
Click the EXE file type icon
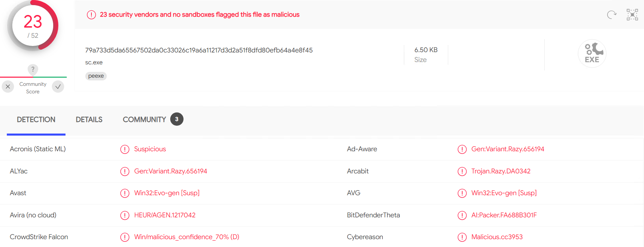tap(592, 53)
